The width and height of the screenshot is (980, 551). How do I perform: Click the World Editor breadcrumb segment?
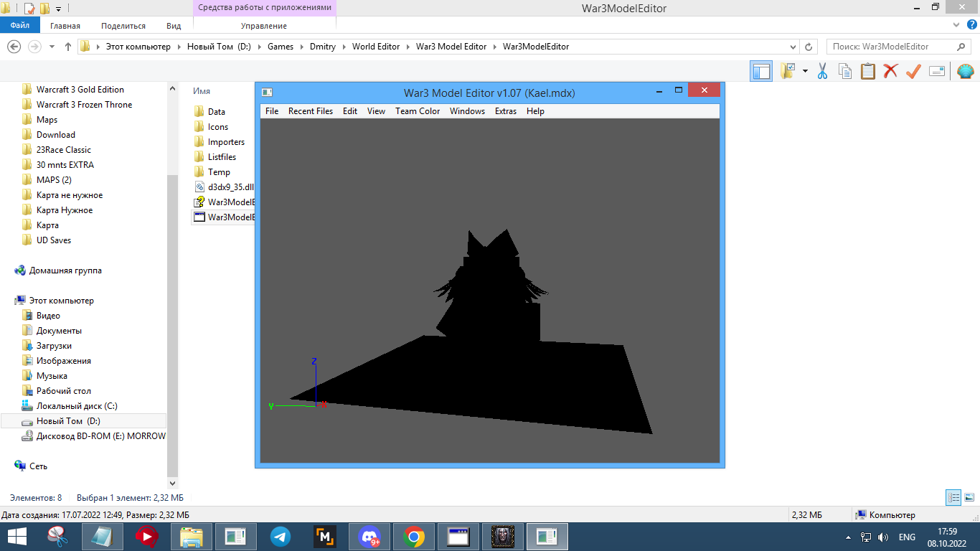[x=376, y=47]
